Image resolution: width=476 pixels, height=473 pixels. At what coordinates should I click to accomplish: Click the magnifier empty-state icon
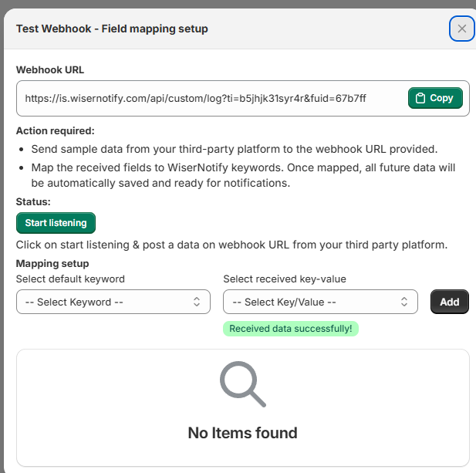click(243, 384)
